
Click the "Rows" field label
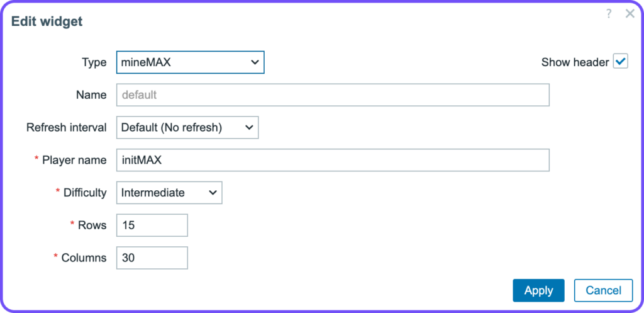[x=93, y=225]
